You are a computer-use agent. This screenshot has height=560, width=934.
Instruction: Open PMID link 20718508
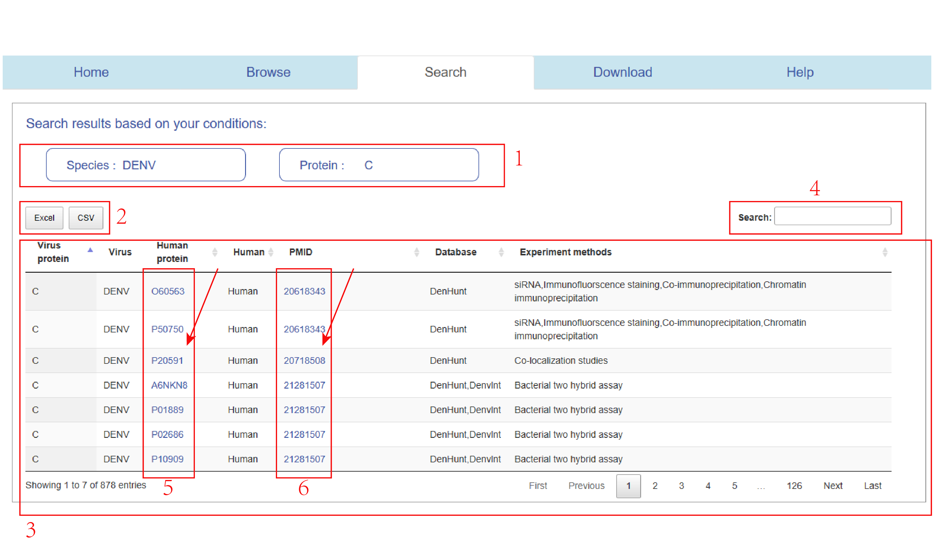pos(304,360)
